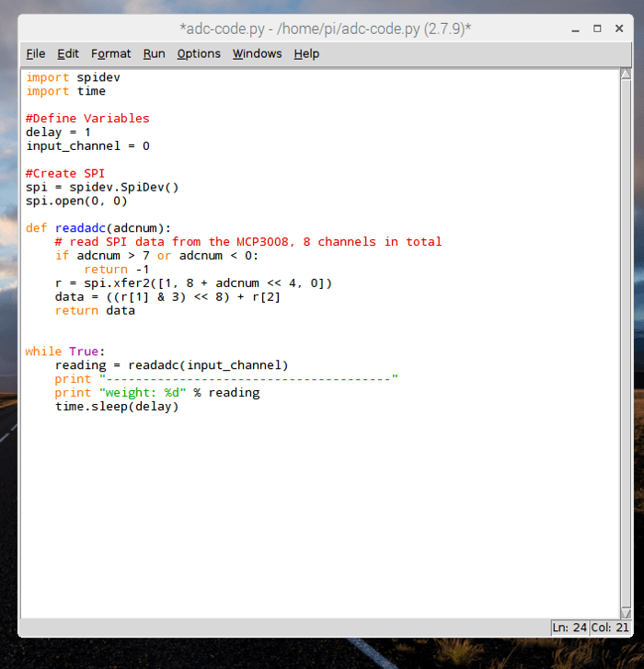644x669 pixels.
Task: Click the print dashes string line
Action: (226, 379)
